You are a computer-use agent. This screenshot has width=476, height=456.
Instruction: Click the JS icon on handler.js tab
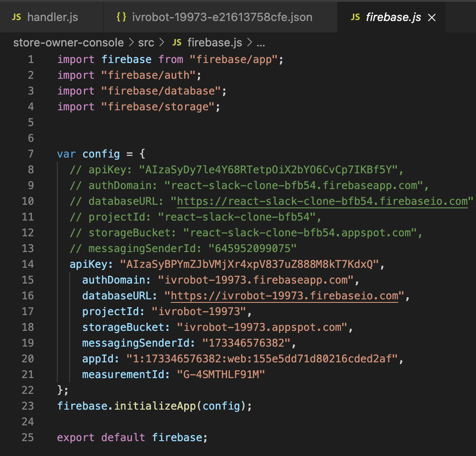16,18
